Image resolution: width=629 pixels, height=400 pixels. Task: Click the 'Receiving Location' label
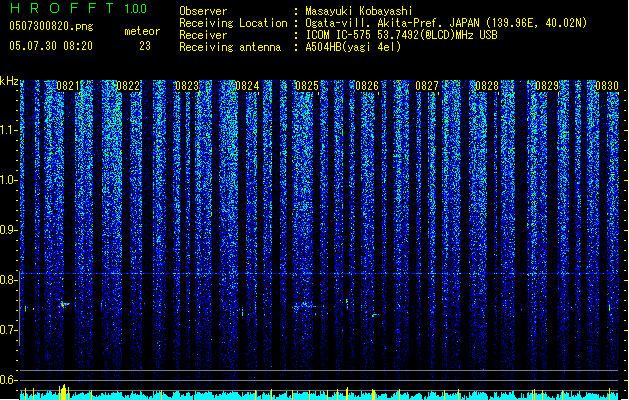233,23
